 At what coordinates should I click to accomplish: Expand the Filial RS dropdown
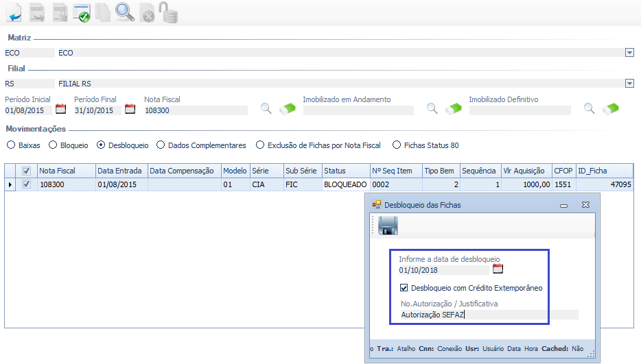629,84
